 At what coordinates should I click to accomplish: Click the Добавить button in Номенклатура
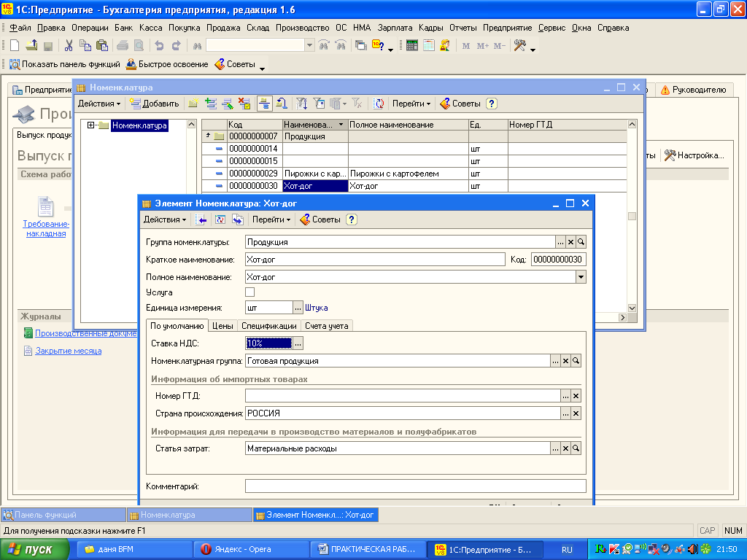[155, 104]
